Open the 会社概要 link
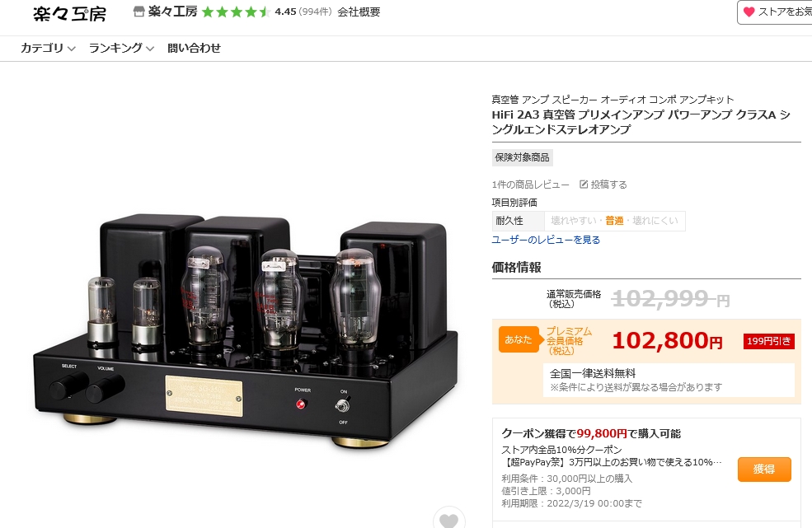The image size is (812, 528). pos(359,12)
